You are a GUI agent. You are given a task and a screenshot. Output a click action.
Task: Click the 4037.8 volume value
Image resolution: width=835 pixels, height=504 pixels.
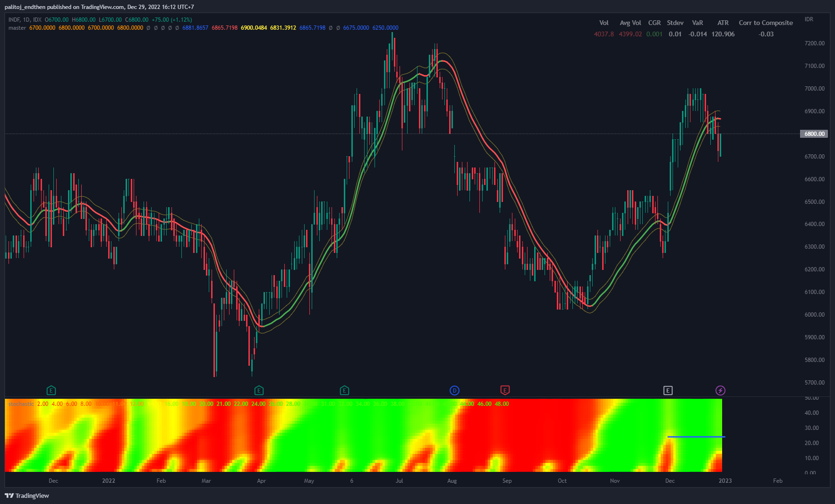pyautogui.click(x=604, y=34)
